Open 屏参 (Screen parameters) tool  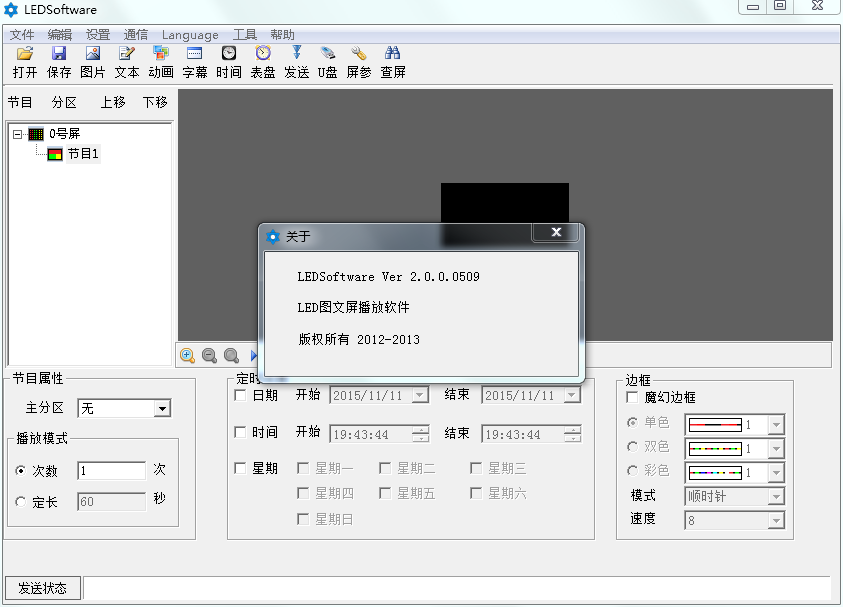(x=359, y=53)
